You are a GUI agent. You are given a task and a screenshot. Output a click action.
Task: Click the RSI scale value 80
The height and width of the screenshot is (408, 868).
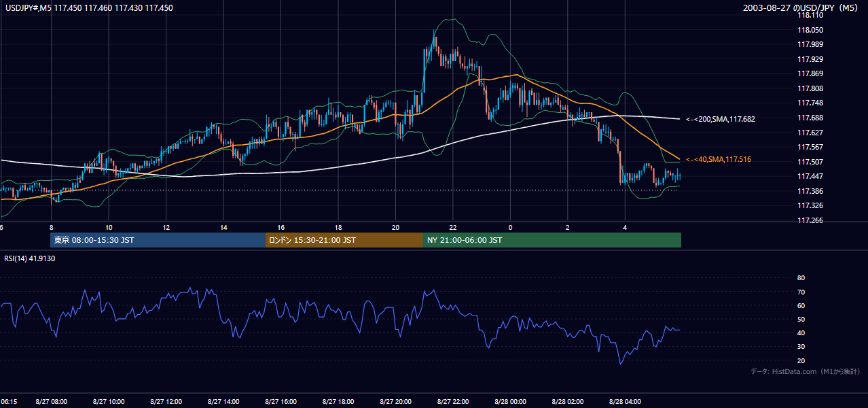pos(801,278)
